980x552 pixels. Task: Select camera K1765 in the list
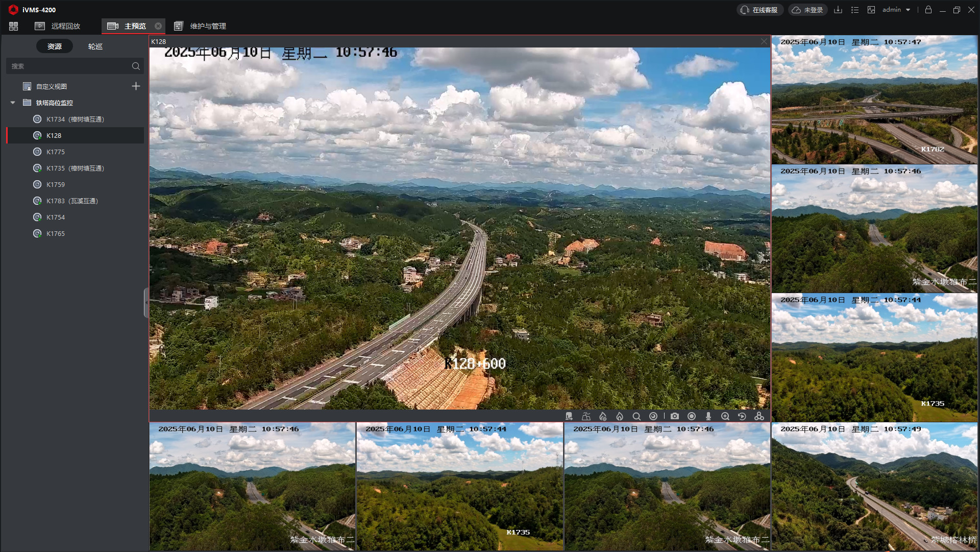(x=75, y=233)
